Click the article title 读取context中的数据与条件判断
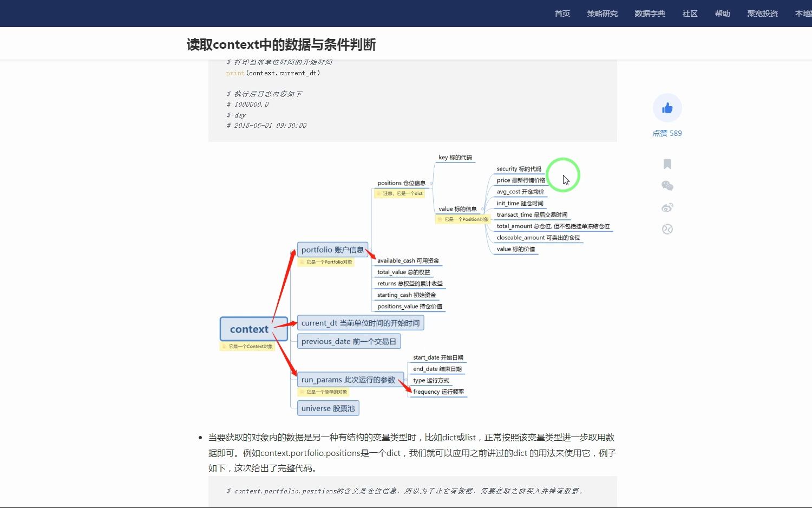The width and height of the screenshot is (812, 508). [x=281, y=44]
